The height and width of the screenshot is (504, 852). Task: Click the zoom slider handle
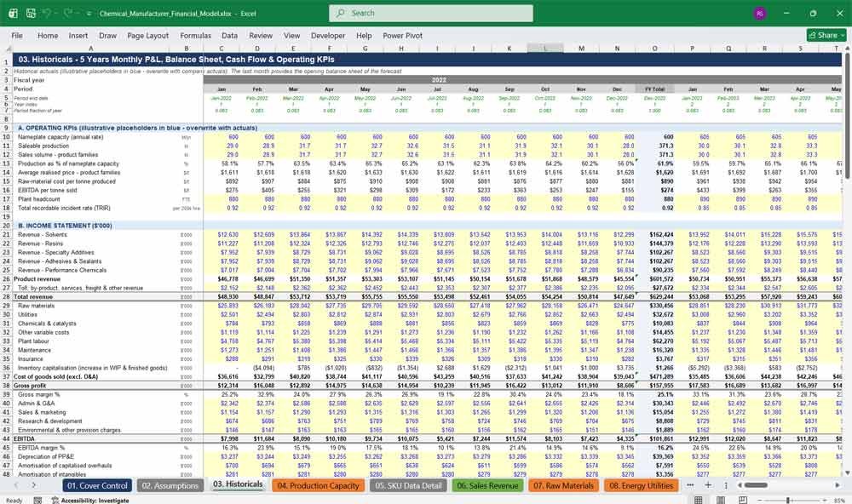787,501
